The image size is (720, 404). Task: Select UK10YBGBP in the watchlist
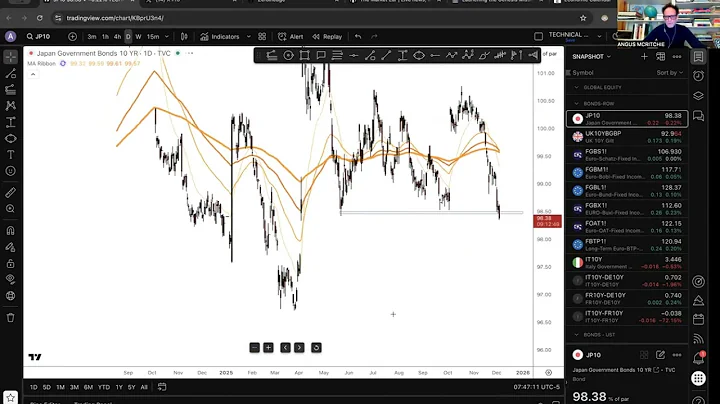pos(627,137)
